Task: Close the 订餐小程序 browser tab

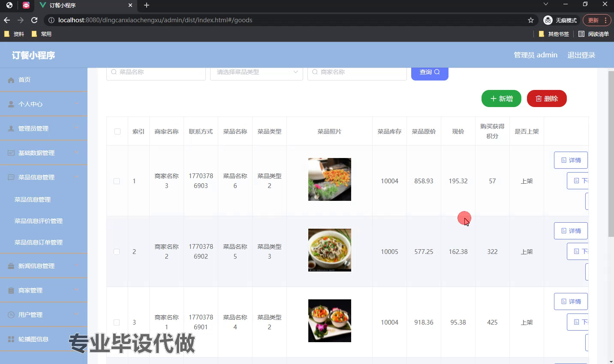Action: (x=130, y=5)
